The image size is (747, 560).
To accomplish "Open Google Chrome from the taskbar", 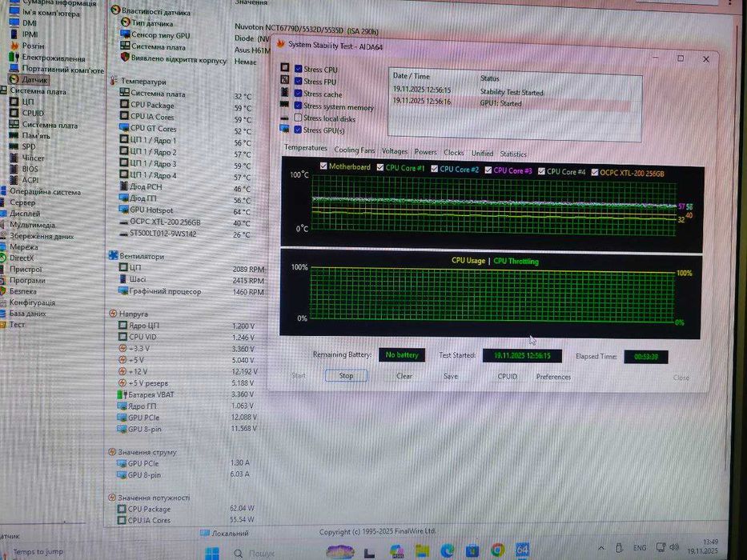I will point(497,550).
